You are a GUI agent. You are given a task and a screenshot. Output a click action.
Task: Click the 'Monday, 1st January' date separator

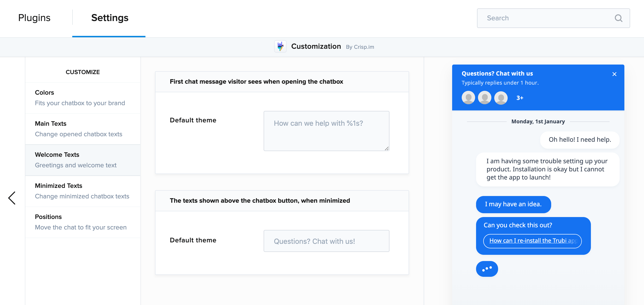click(538, 121)
